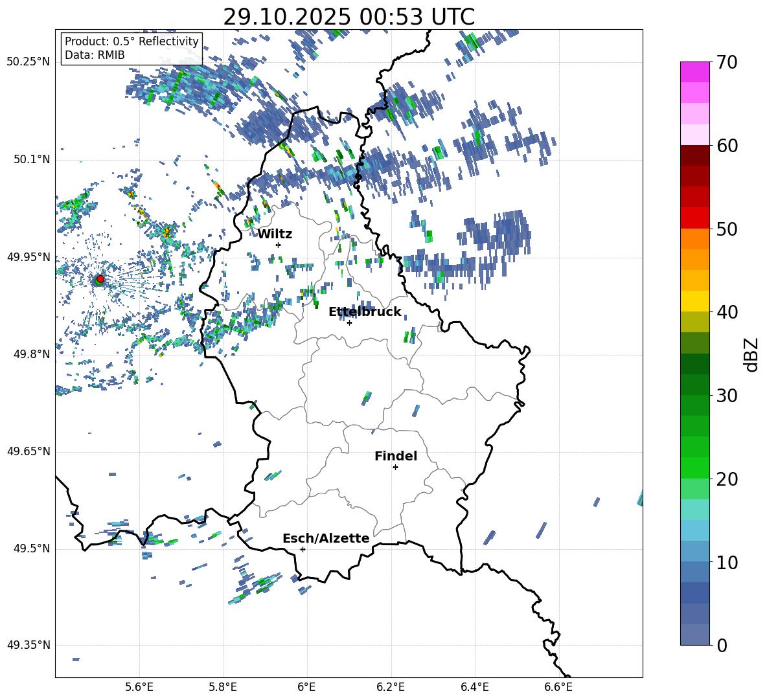Click the 49.35°N latitude label
Image resolution: width=767 pixels, height=700 pixels.
[x=29, y=645]
